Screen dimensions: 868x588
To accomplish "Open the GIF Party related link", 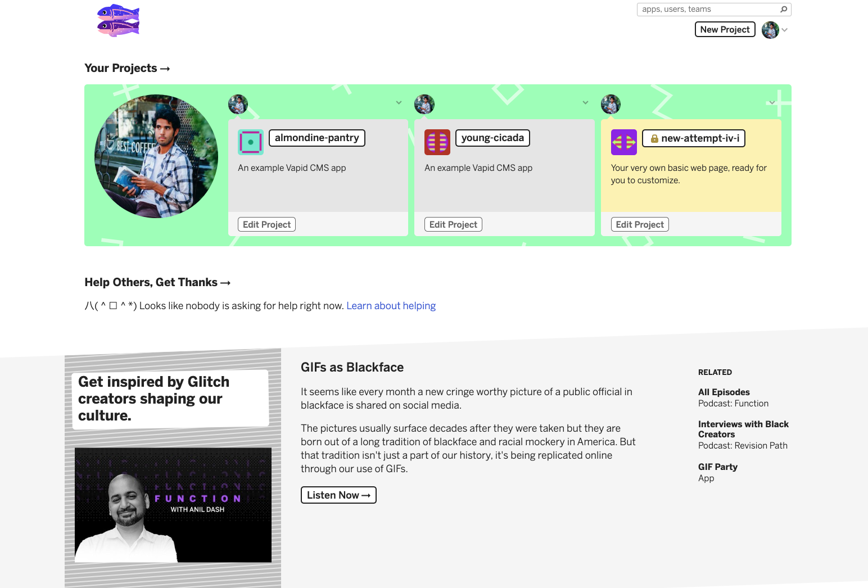I will coord(718,467).
